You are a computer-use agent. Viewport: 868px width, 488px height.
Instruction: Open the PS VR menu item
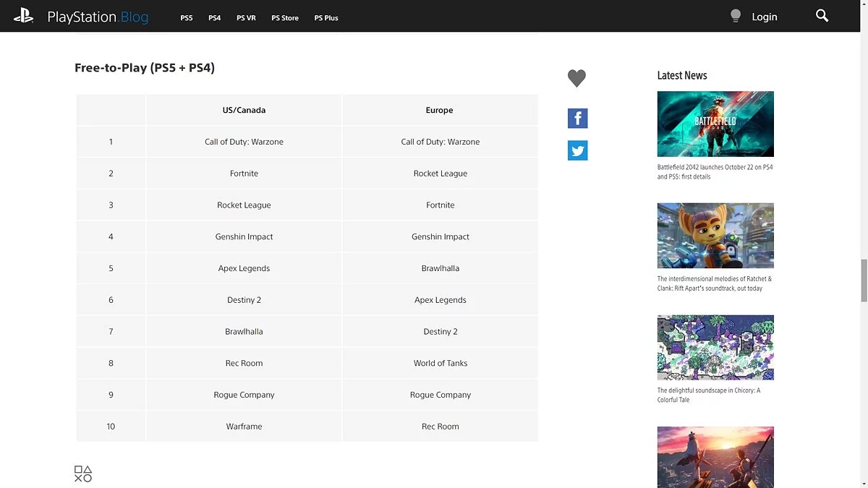(x=246, y=17)
